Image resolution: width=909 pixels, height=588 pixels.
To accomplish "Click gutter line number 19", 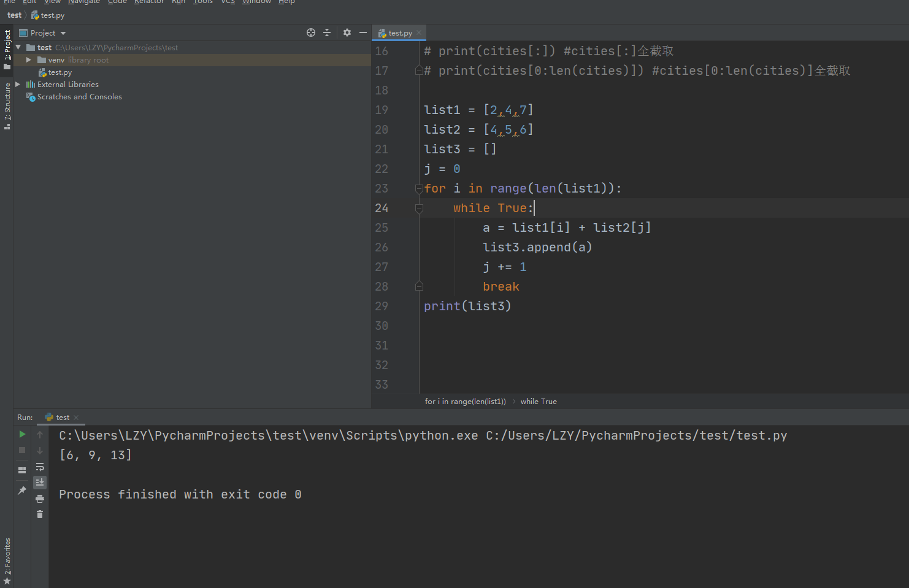I will tap(382, 110).
